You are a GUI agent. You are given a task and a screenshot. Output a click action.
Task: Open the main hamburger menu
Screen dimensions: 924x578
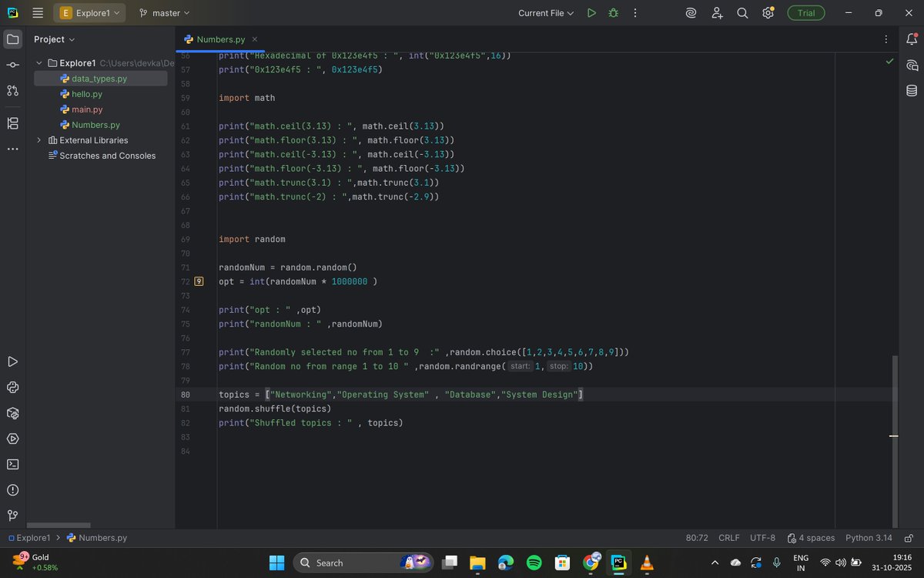[x=38, y=13]
